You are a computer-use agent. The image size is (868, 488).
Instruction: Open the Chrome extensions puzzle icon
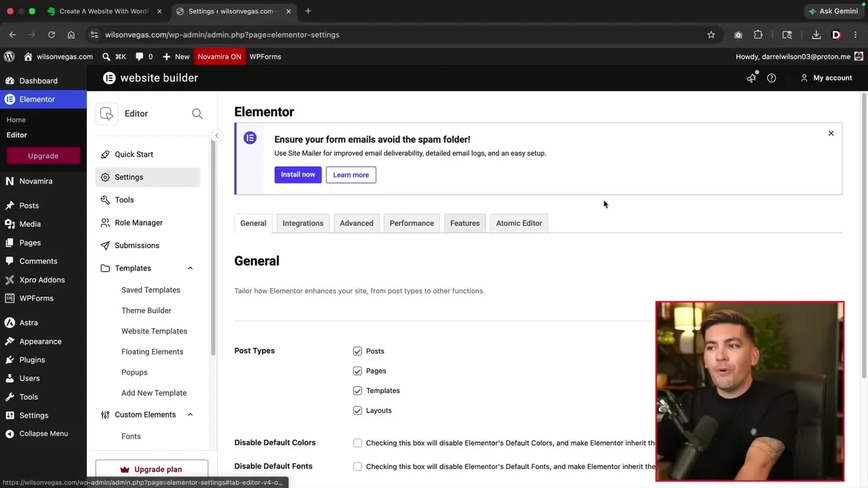[758, 35]
